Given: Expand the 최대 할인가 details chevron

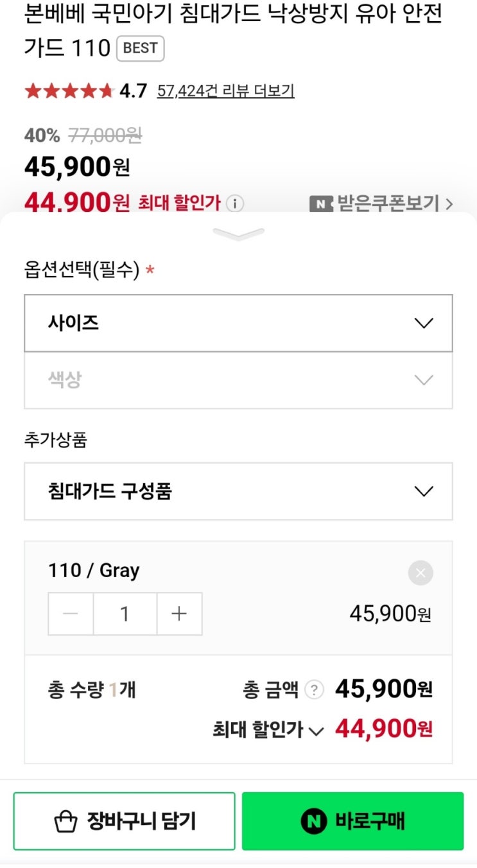Looking at the screenshot, I should point(316,731).
